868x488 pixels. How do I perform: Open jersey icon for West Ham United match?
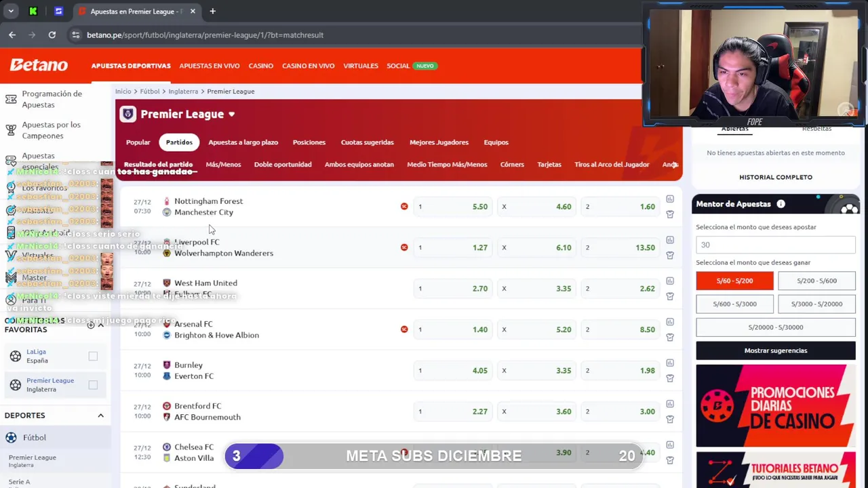pos(670,296)
